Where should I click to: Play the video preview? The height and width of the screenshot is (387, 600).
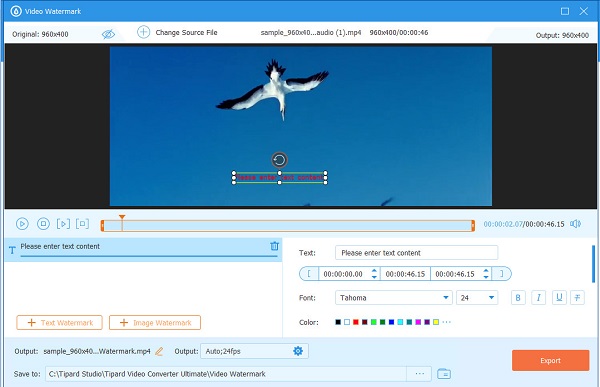click(x=22, y=224)
